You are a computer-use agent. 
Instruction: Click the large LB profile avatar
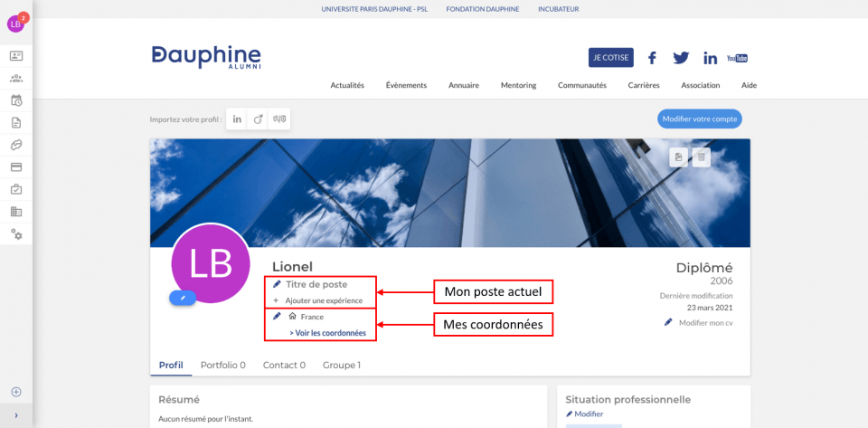pos(211,263)
